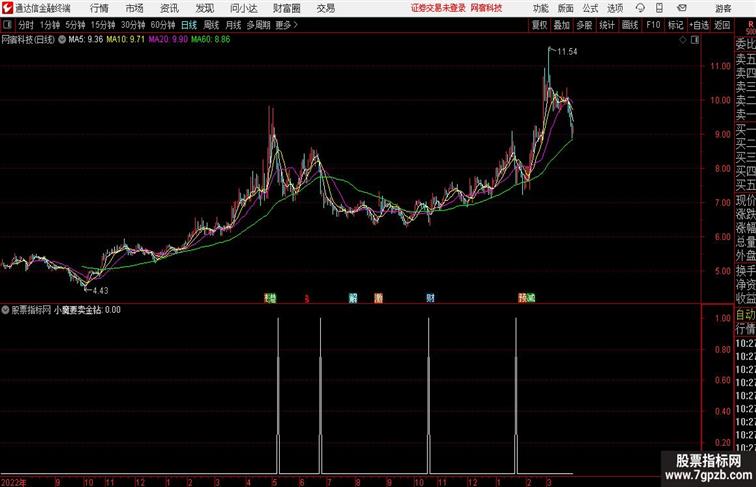756x487 pixels.
Task: Switch to the 60分钟 period tab
Action: pyautogui.click(x=163, y=25)
